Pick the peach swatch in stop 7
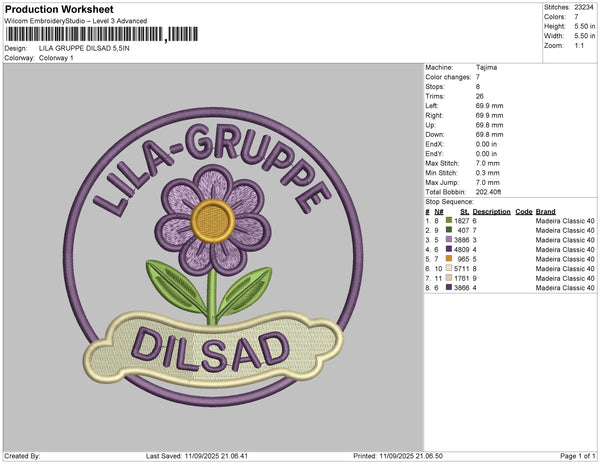600x464 pixels. (x=449, y=278)
